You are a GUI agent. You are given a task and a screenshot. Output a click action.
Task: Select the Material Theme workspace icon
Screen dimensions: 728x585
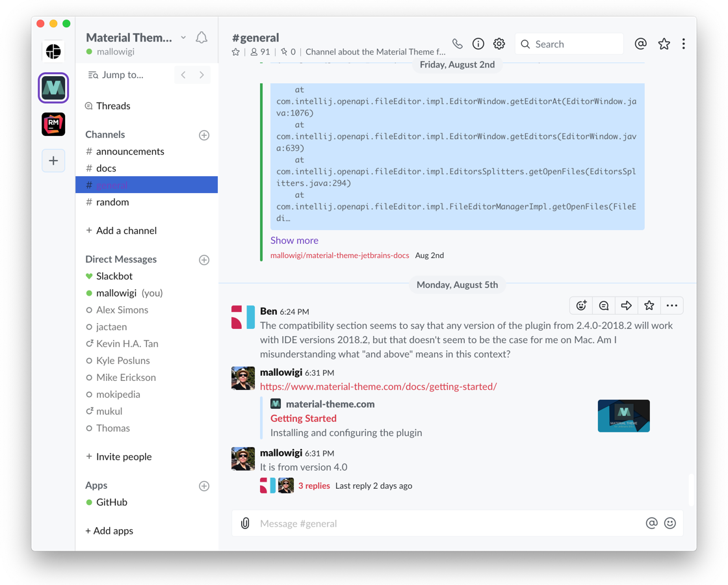tap(53, 88)
